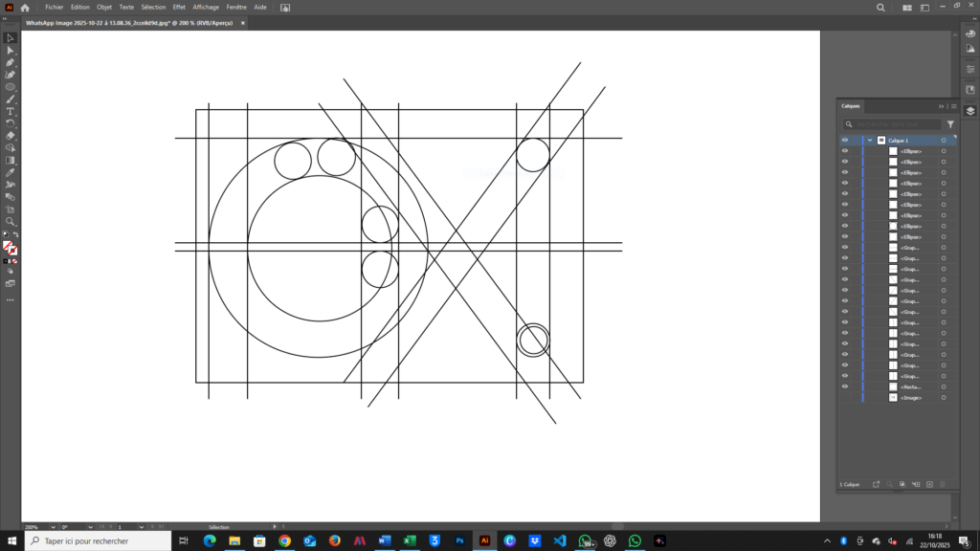Screen dimensions: 980x551
Task: Click target circle of <Recta...> row
Action: click(944, 386)
